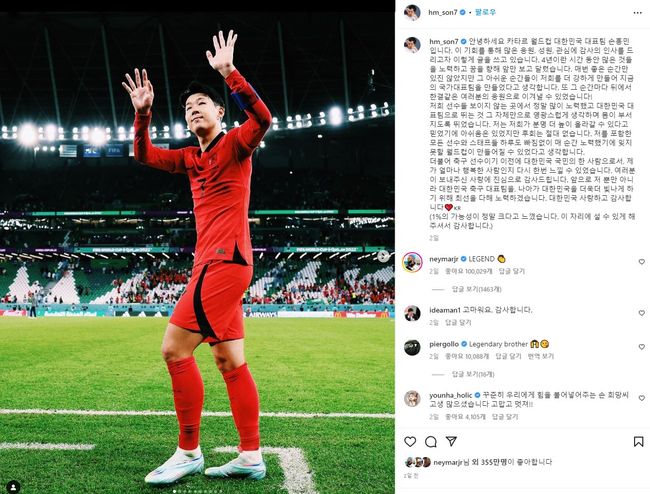The width and height of the screenshot is (650, 494).
Task: Show tagged people icon on photo
Action: point(13,486)
